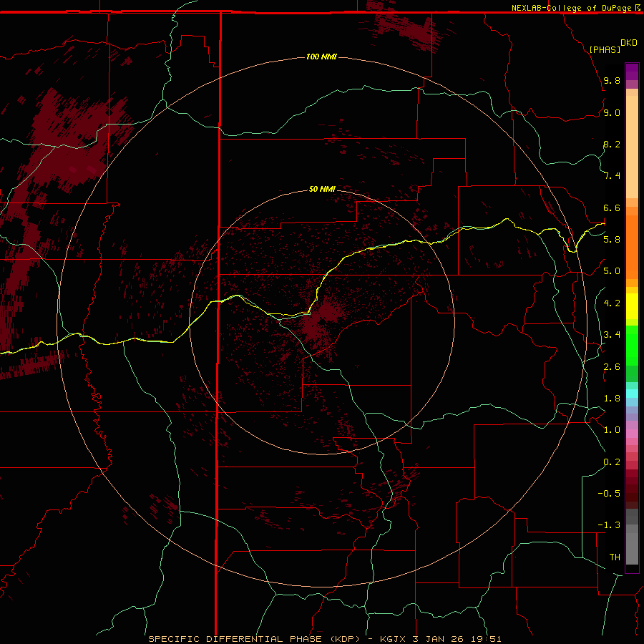
Task: Click the KGJX 3 JAN 26 19:51 timestamp
Action: (441, 639)
